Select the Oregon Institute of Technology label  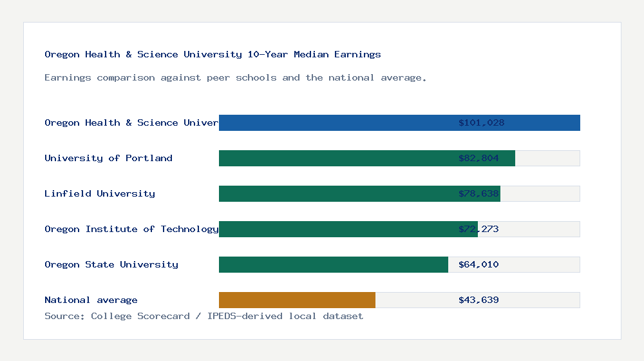click(x=131, y=229)
